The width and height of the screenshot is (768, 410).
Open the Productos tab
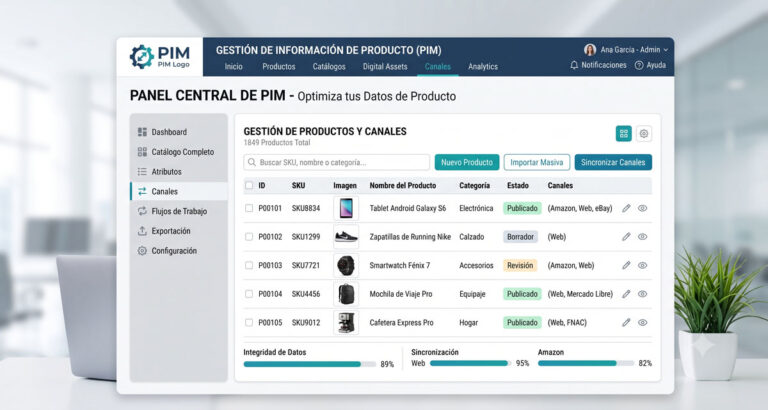coord(279,67)
